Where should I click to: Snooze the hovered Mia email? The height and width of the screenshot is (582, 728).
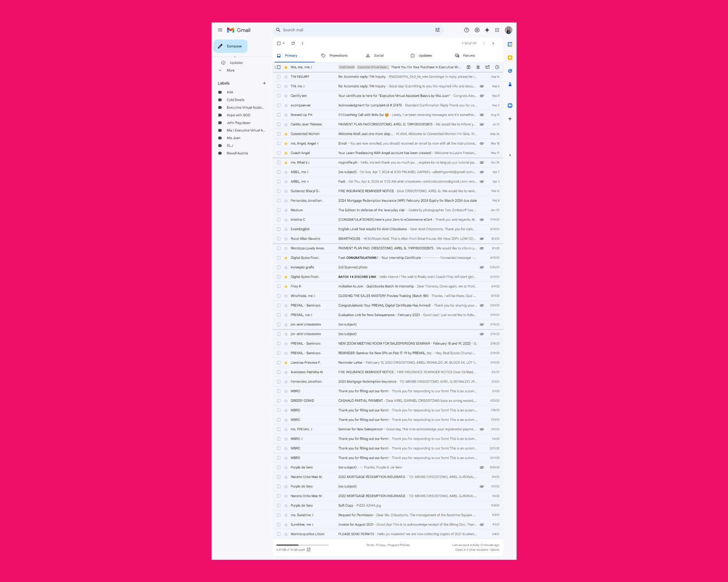pyautogui.click(x=497, y=67)
